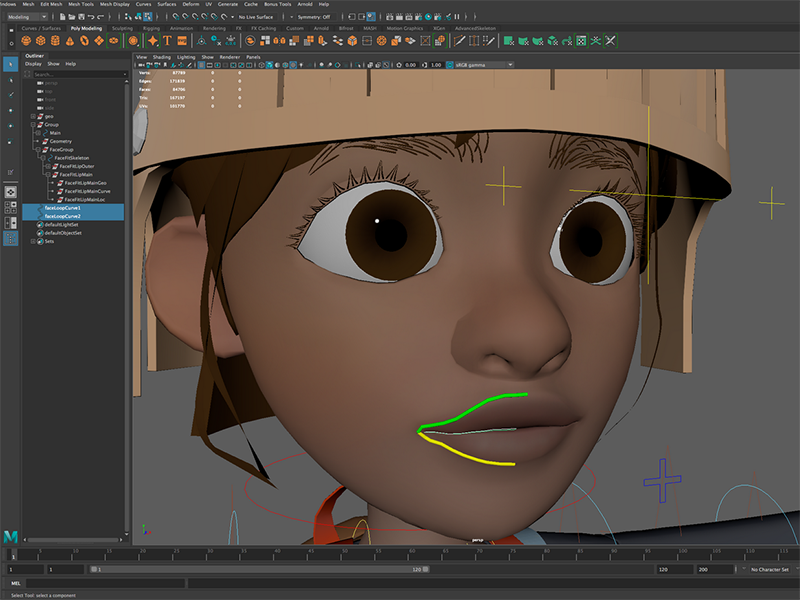Select the polygon cylinder shelf icon

coord(56,41)
